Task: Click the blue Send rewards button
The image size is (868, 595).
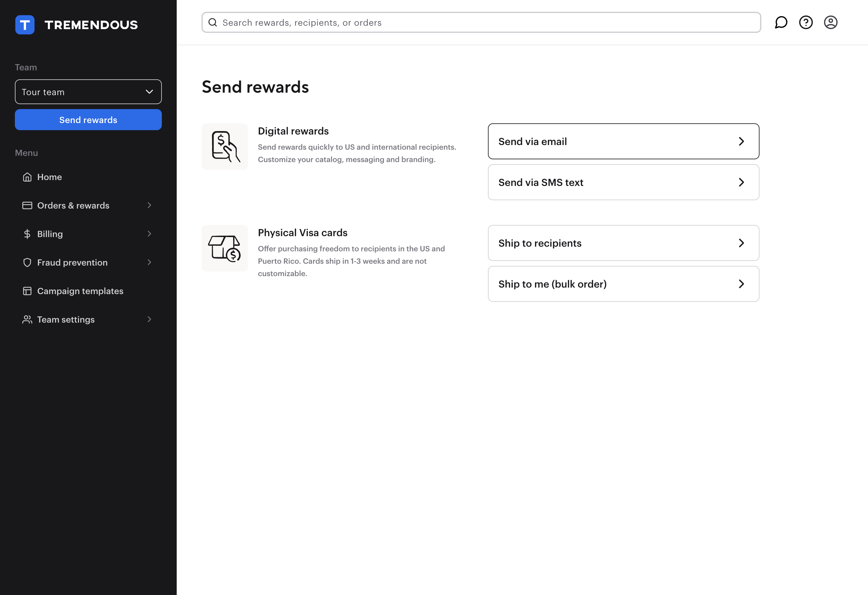Action: pyautogui.click(x=88, y=120)
